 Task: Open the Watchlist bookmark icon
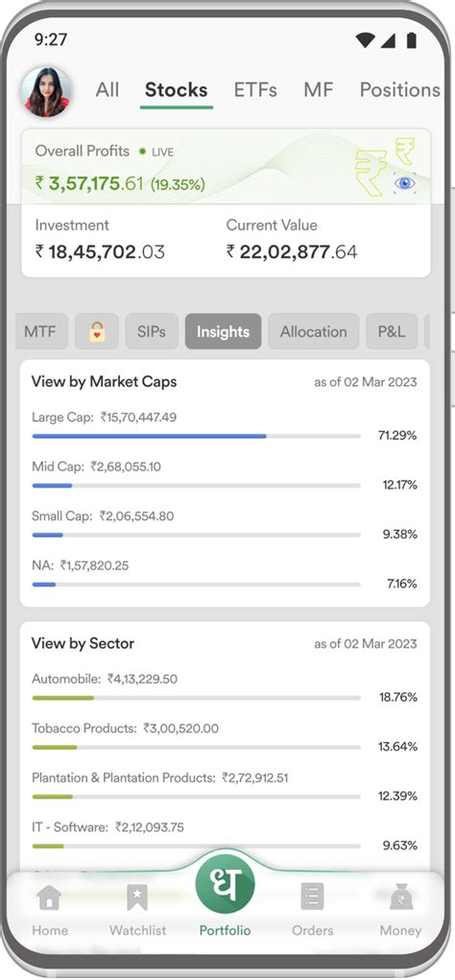coord(137,898)
